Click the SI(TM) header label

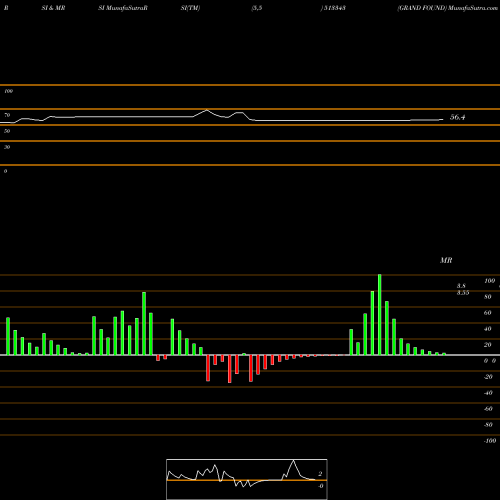[x=190, y=8]
